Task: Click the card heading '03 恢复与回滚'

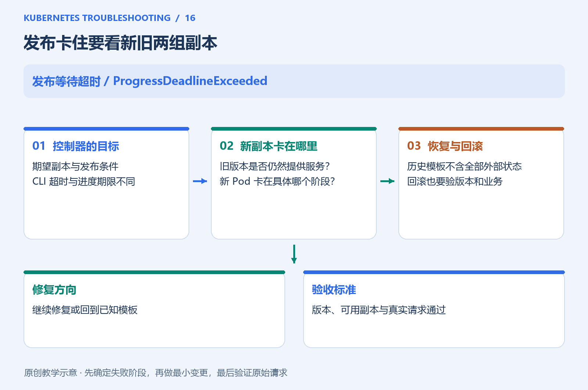Action: 445,146
